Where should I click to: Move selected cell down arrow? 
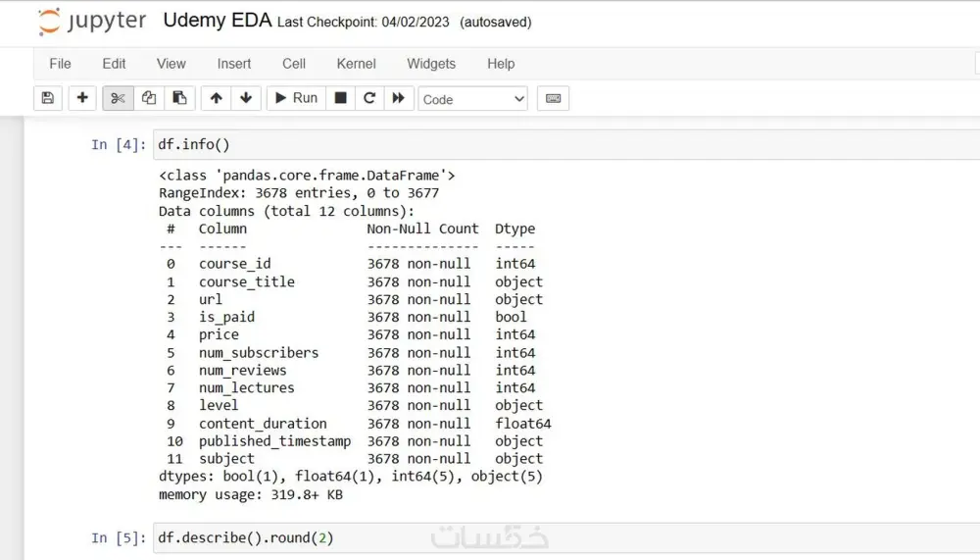[246, 98]
